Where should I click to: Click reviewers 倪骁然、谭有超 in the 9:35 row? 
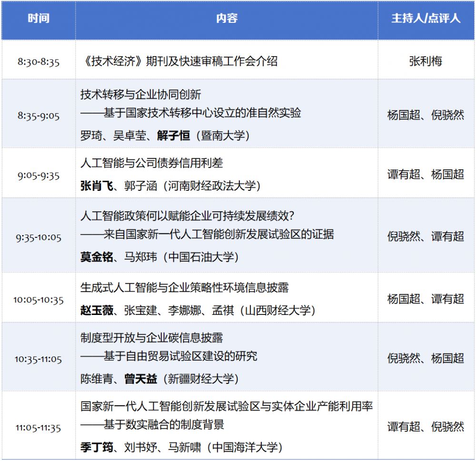[x=426, y=236]
